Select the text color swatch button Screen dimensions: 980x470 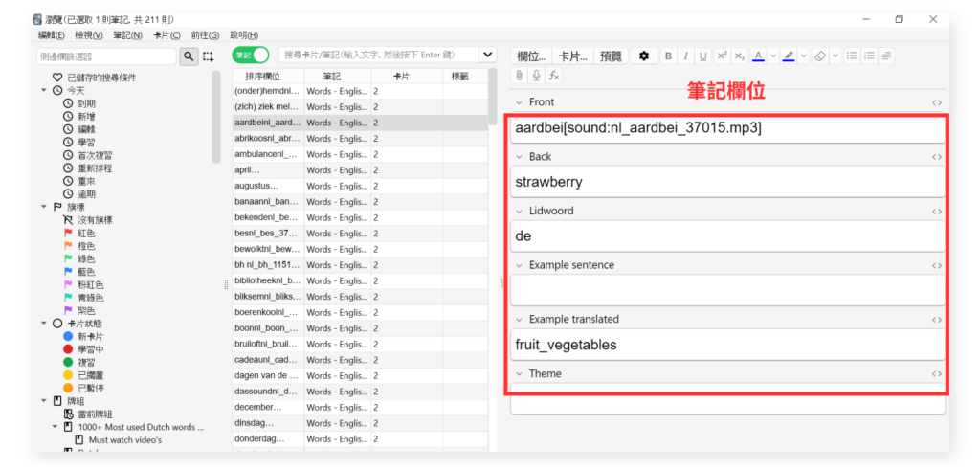pyautogui.click(x=758, y=56)
